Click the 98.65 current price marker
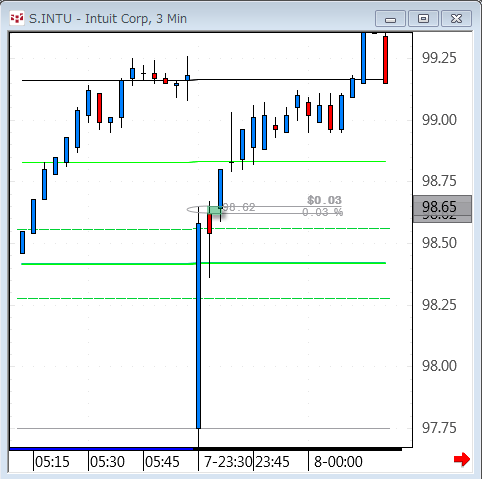 click(x=442, y=207)
